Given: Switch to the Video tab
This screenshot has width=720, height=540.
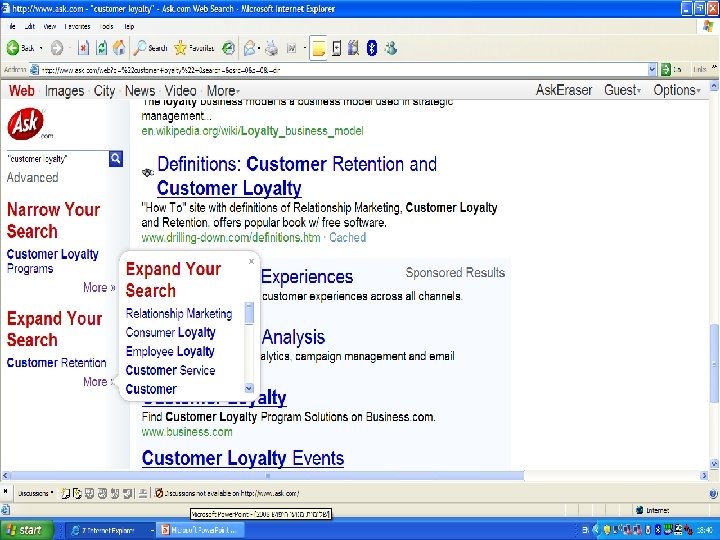Looking at the screenshot, I should (x=180, y=91).
